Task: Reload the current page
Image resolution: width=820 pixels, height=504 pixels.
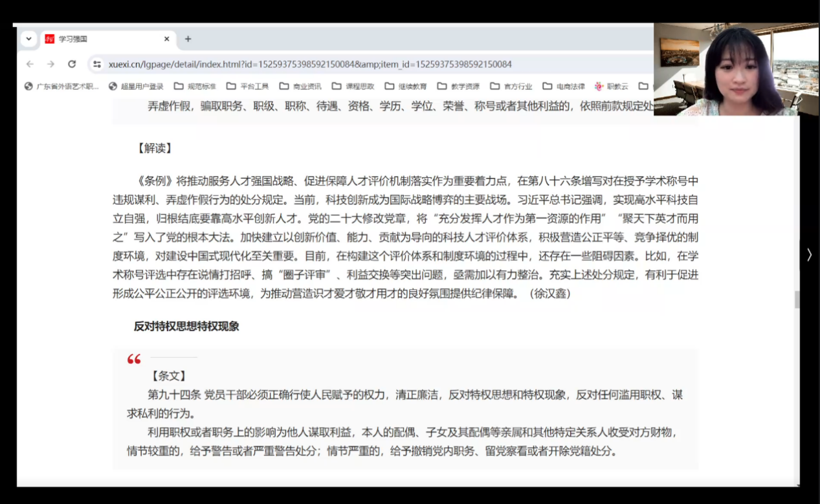Action: point(72,64)
